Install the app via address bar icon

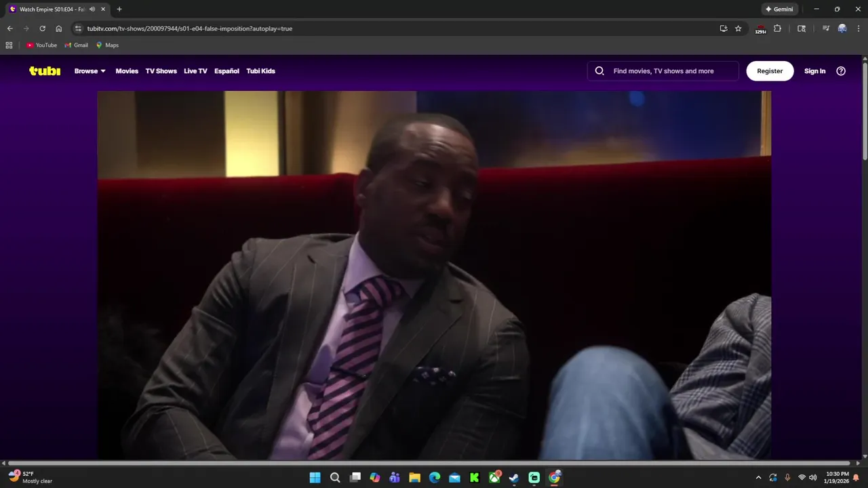tap(724, 28)
